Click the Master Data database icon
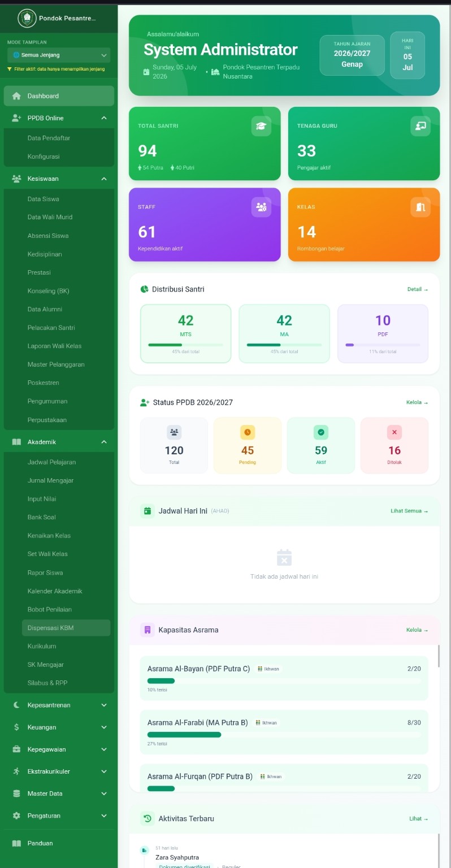This screenshot has height=868, width=451. [16, 793]
